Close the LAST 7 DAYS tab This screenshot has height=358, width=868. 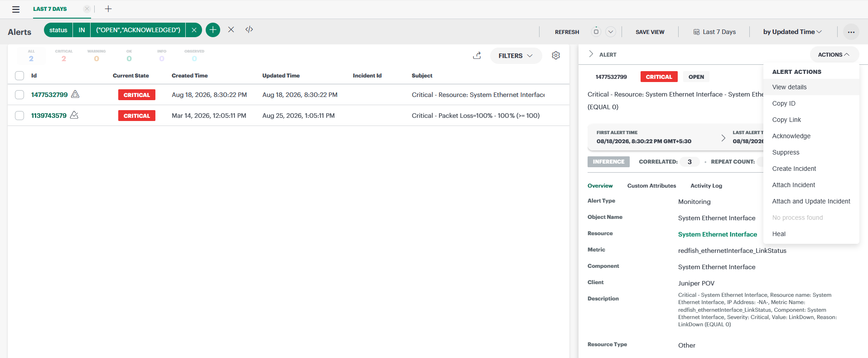pos(87,9)
